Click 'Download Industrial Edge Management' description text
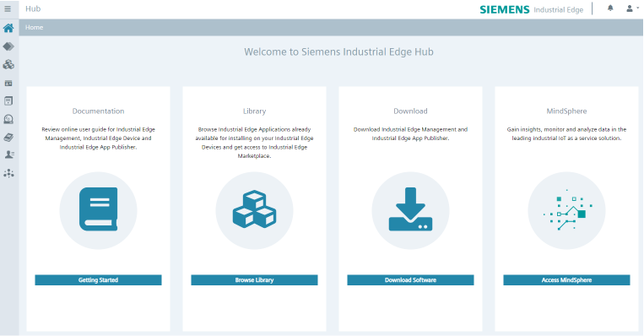 pos(410,133)
